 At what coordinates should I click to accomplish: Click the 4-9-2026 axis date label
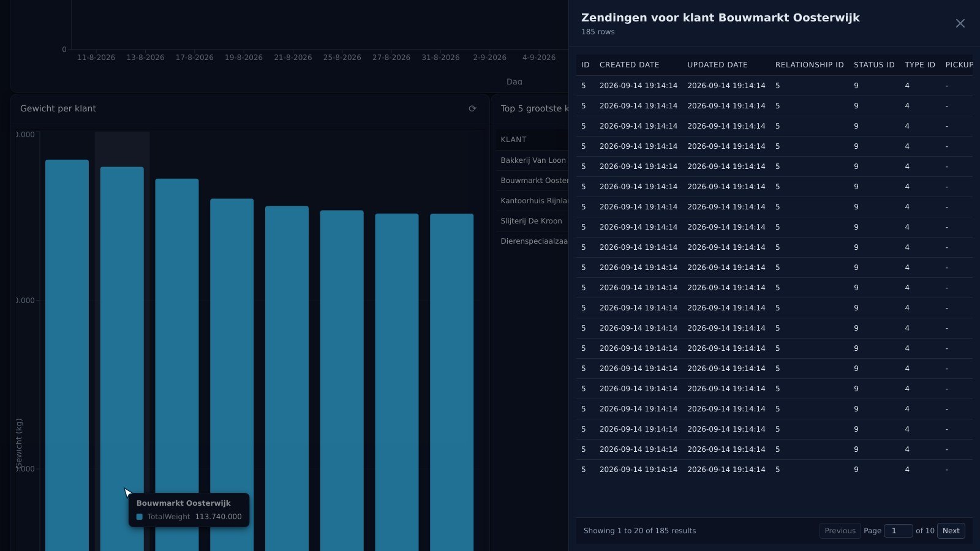pyautogui.click(x=539, y=58)
